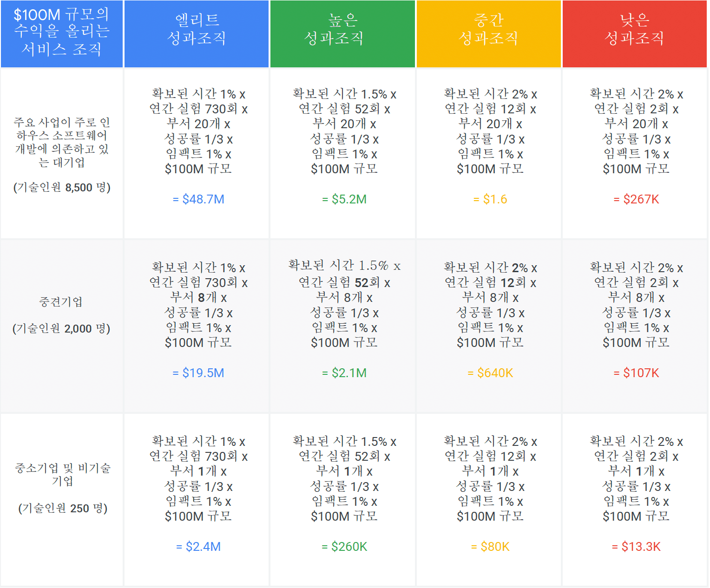Click the '= $5.2M' result value
Viewport: 710px width, 588px height.
click(x=344, y=199)
